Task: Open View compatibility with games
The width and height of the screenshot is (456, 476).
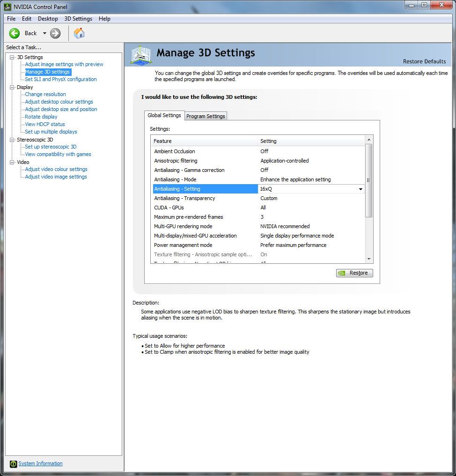Action: click(x=58, y=154)
